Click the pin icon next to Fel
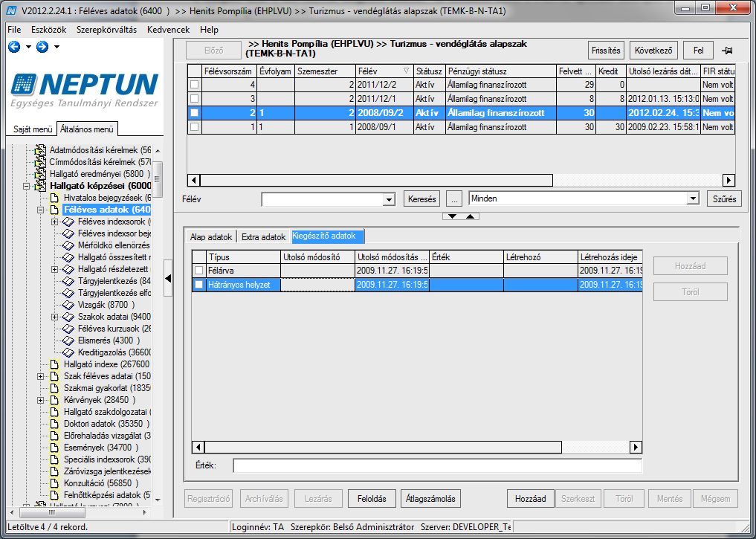 point(727,50)
